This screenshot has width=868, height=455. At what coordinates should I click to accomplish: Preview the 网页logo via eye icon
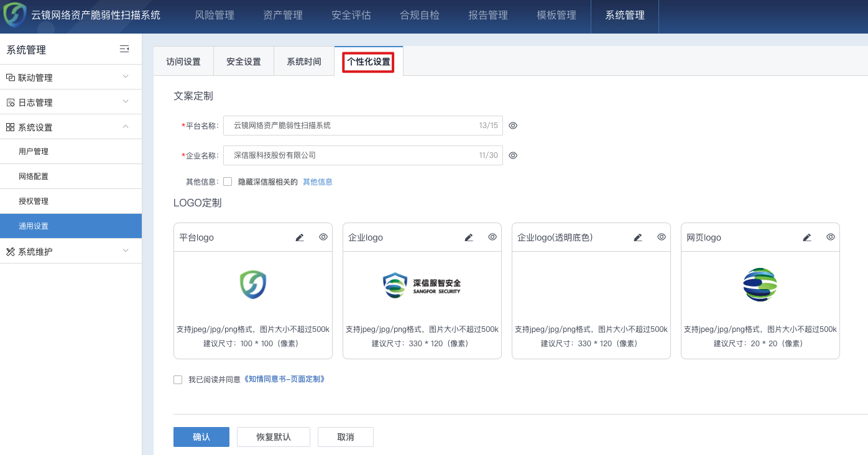pos(831,237)
